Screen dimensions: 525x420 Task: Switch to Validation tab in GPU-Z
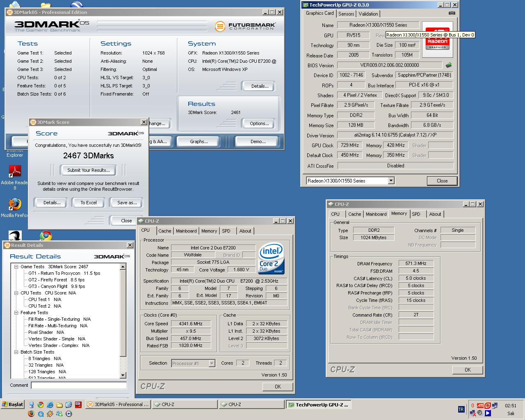click(x=368, y=14)
